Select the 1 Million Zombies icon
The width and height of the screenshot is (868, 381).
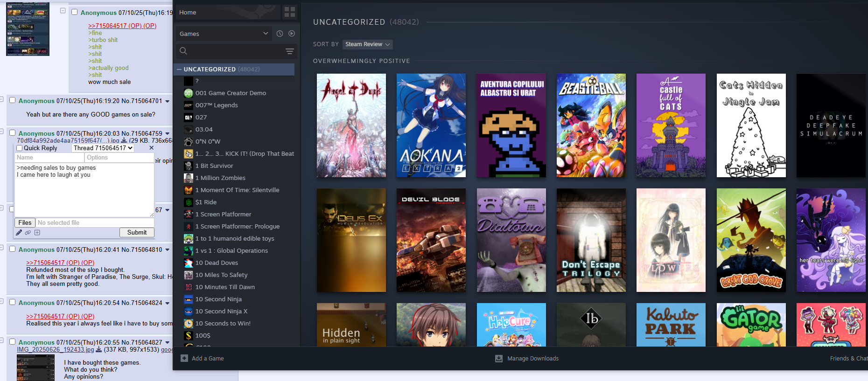point(189,178)
